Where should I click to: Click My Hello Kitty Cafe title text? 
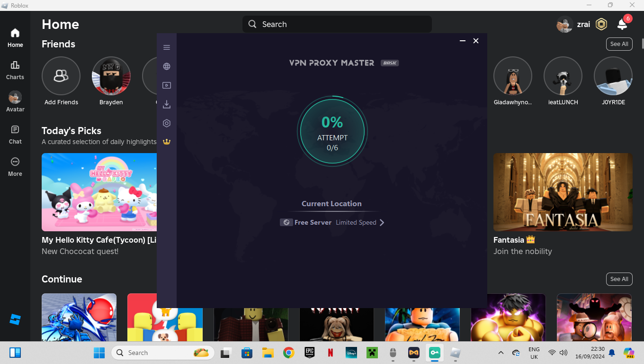click(99, 240)
